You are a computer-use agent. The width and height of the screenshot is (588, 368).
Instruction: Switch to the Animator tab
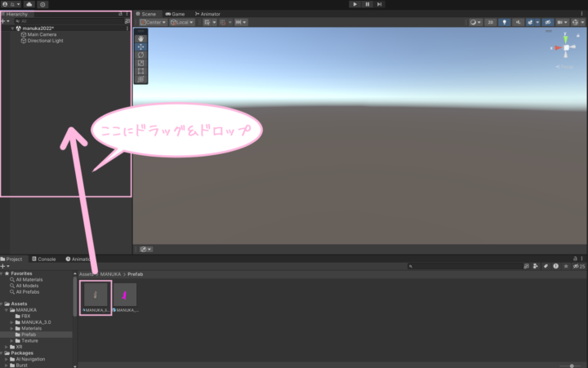(x=207, y=14)
